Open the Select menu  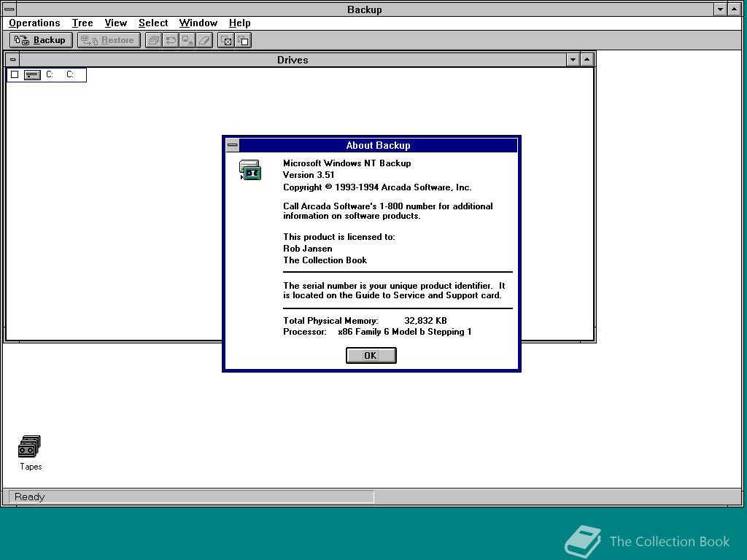pyautogui.click(x=153, y=23)
